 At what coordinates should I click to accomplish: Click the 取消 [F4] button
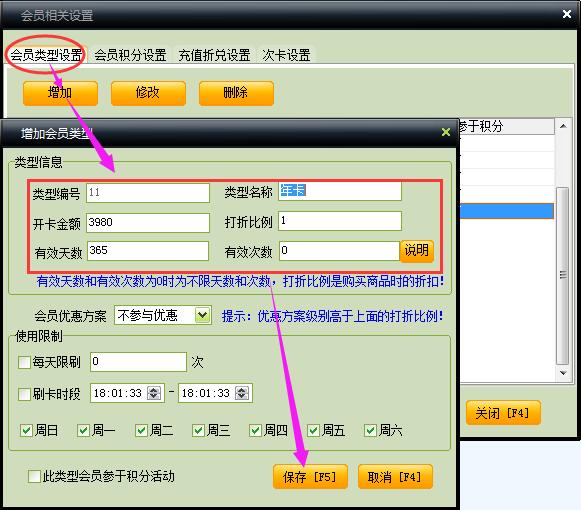[x=395, y=477]
